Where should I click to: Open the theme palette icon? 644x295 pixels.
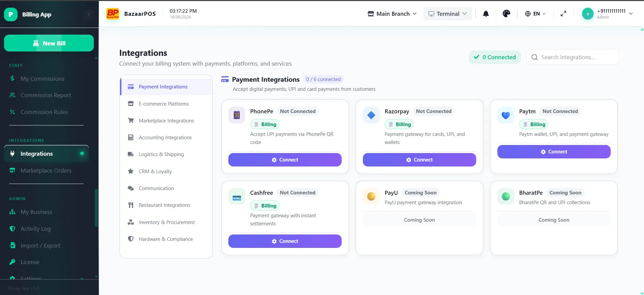pos(506,14)
